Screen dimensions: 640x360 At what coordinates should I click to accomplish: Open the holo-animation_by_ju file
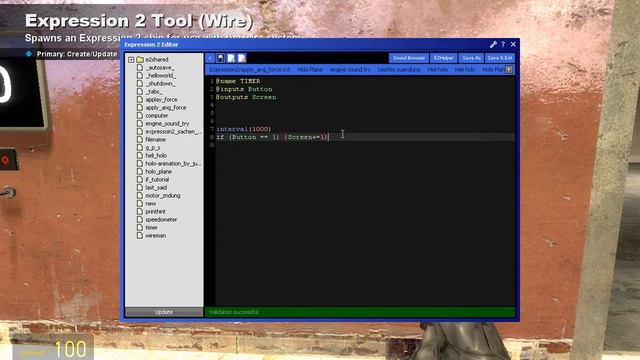click(x=173, y=164)
